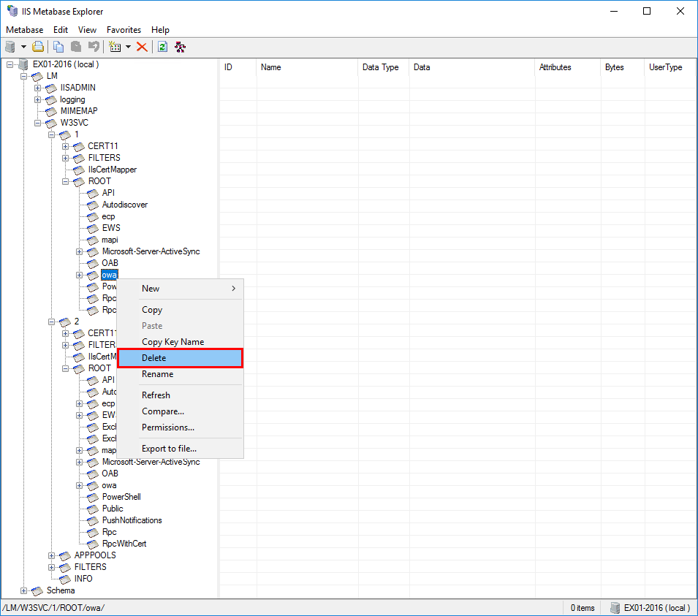The image size is (698, 616).
Task: Click the Name column header
Action: [271, 66]
